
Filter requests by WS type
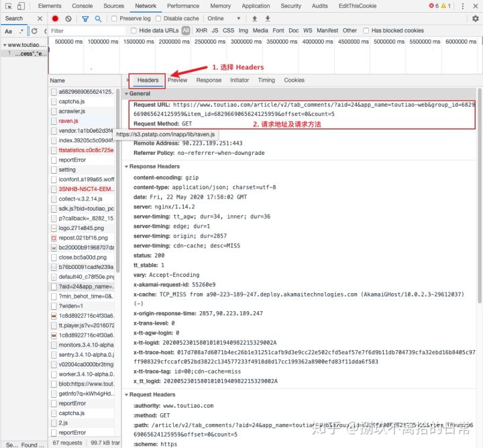(308, 30)
